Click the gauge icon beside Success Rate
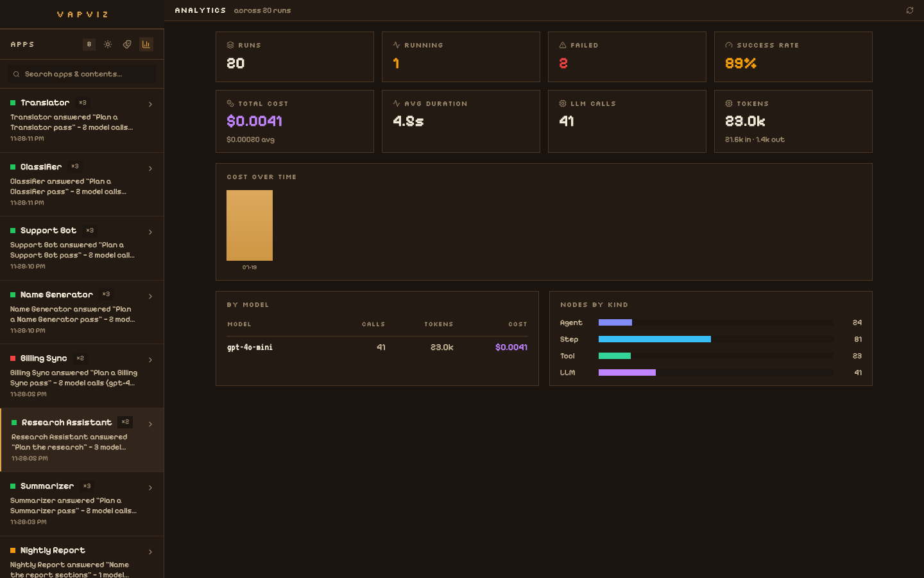Viewport: 924px width, 578px height. pyautogui.click(x=729, y=45)
